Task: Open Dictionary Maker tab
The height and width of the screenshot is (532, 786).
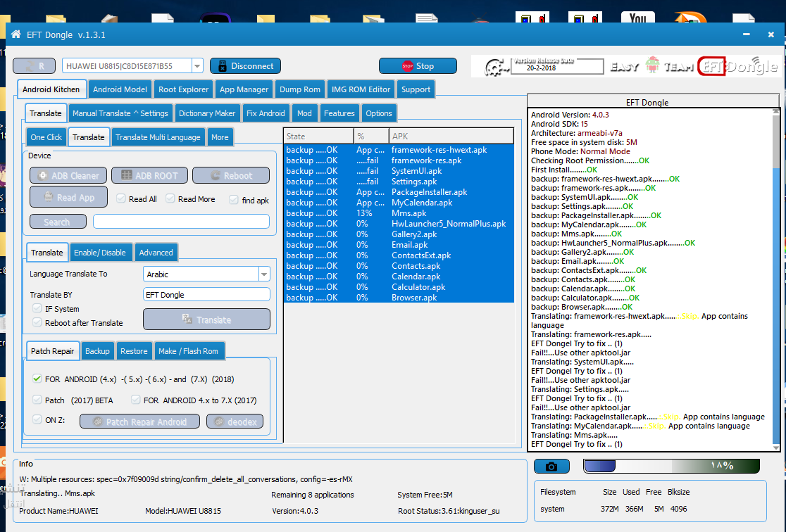Action: [x=207, y=113]
